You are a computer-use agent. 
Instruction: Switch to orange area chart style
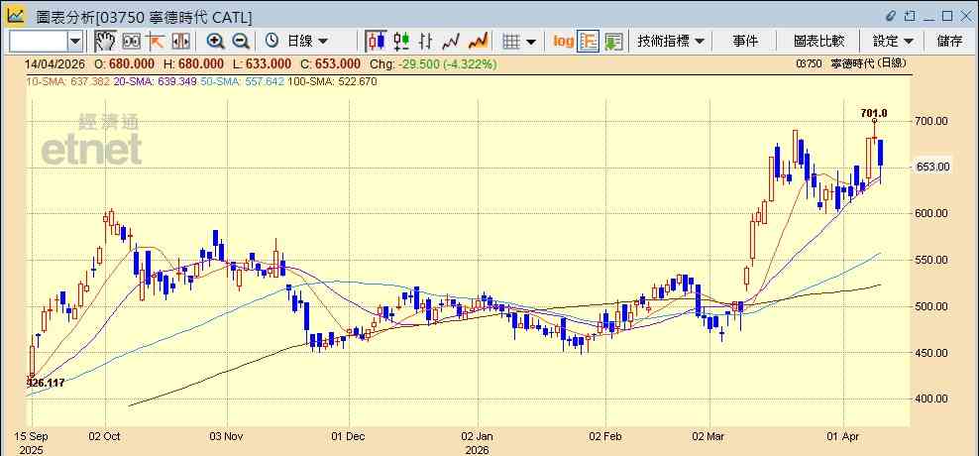(x=479, y=42)
